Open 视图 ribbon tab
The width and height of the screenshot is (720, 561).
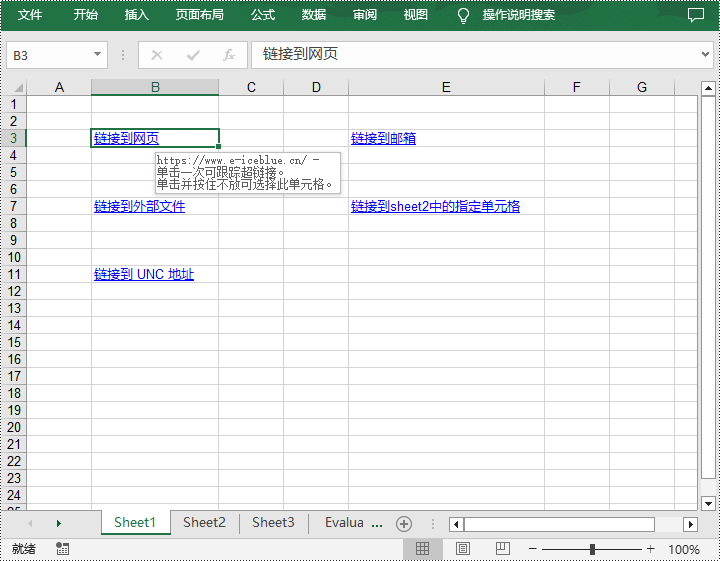tap(416, 15)
